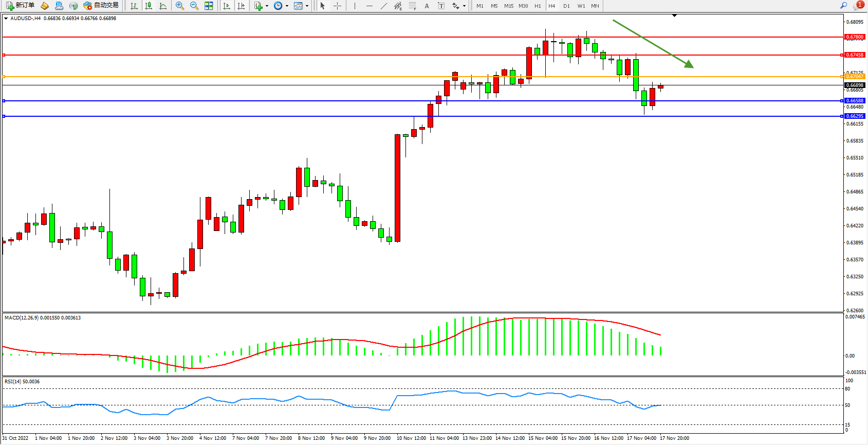The image size is (868, 445).
Task: Click the green downward trend arrow
Action: pyautogui.click(x=653, y=44)
